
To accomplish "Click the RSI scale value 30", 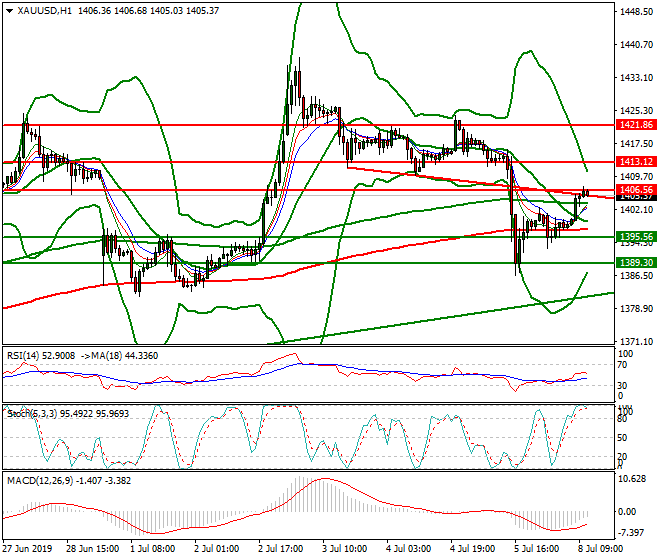I will point(622,385).
